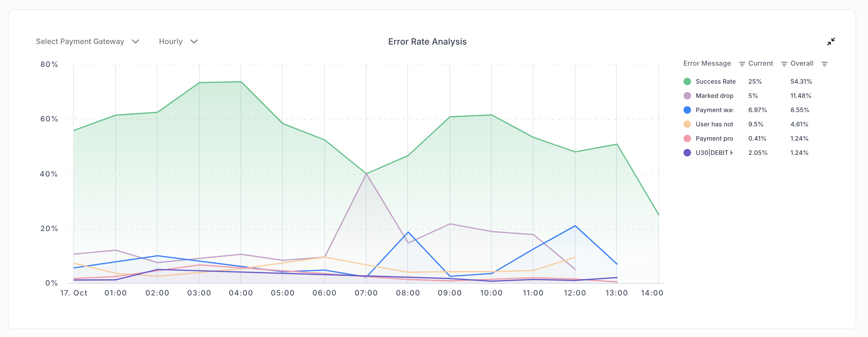Select the U30|DEBIT legend entry

[714, 153]
